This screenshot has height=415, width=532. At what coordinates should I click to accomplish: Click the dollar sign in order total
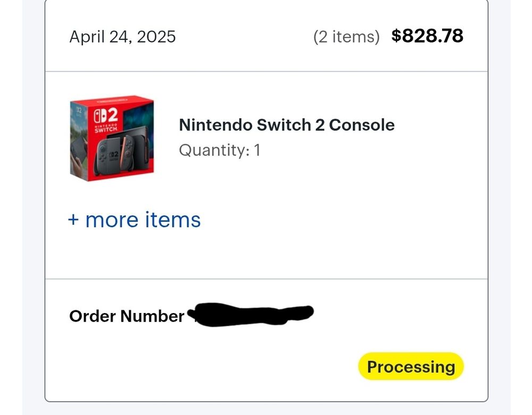click(x=396, y=36)
